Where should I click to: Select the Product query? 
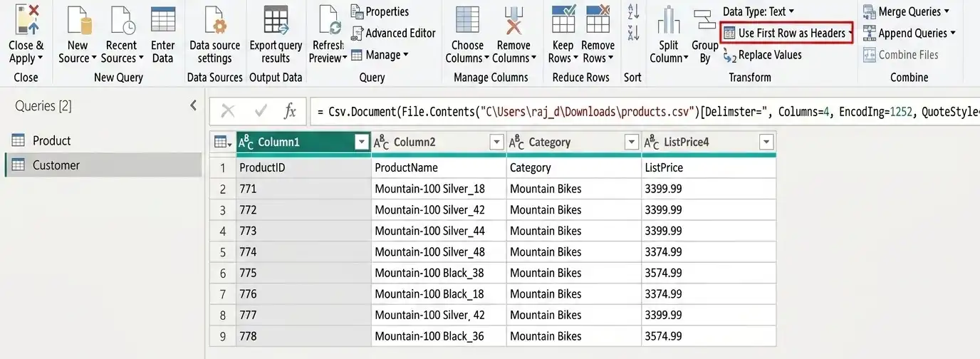[x=103, y=140]
